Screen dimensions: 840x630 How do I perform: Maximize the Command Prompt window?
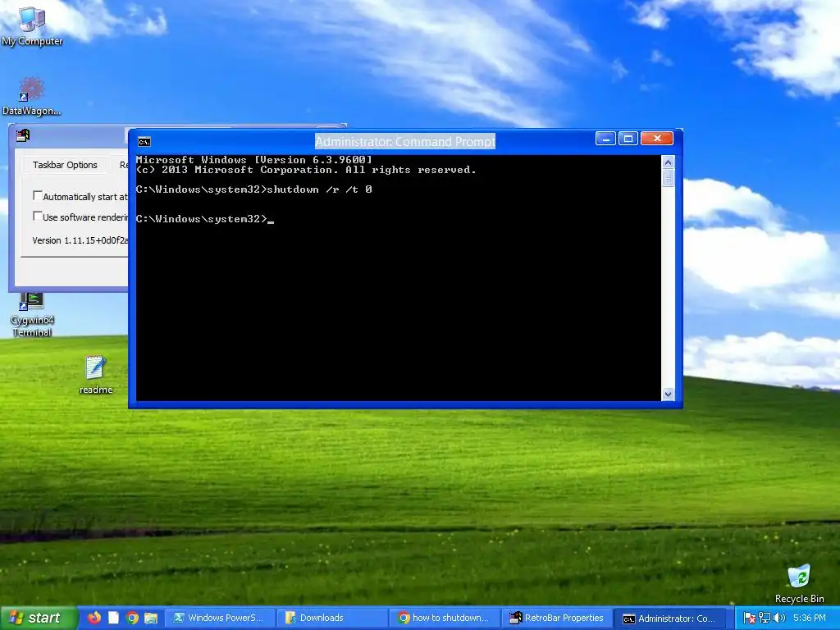tap(628, 139)
